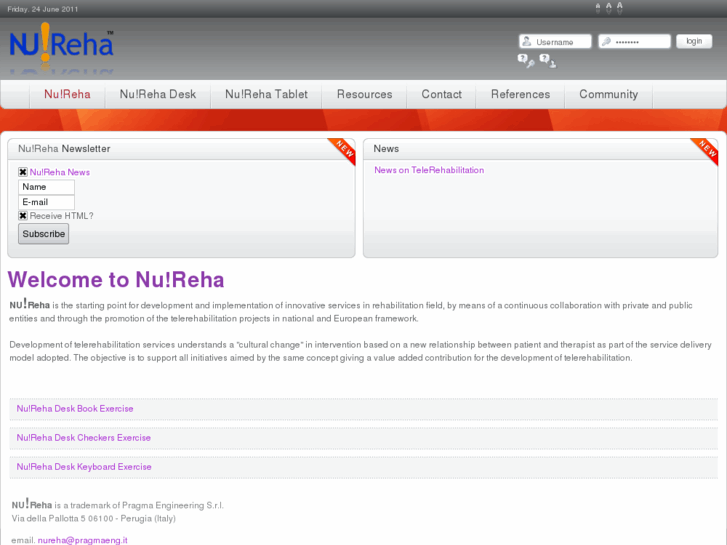Image resolution: width=727 pixels, height=545 pixels.
Task: Click the newsletter Name field
Action: click(x=46, y=187)
